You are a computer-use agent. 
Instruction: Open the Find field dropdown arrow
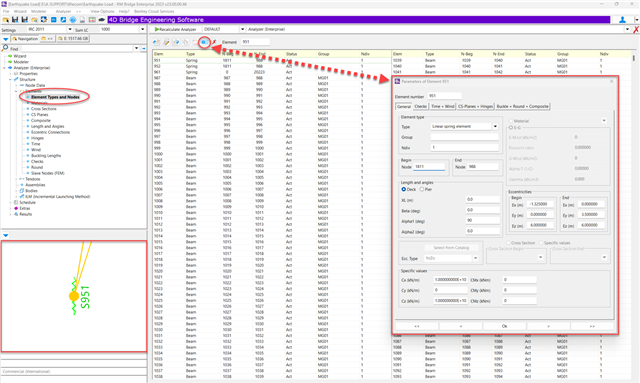click(x=136, y=49)
